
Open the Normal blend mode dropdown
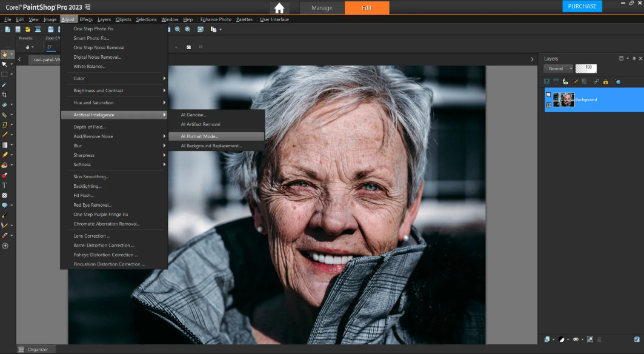pos(570,68)
